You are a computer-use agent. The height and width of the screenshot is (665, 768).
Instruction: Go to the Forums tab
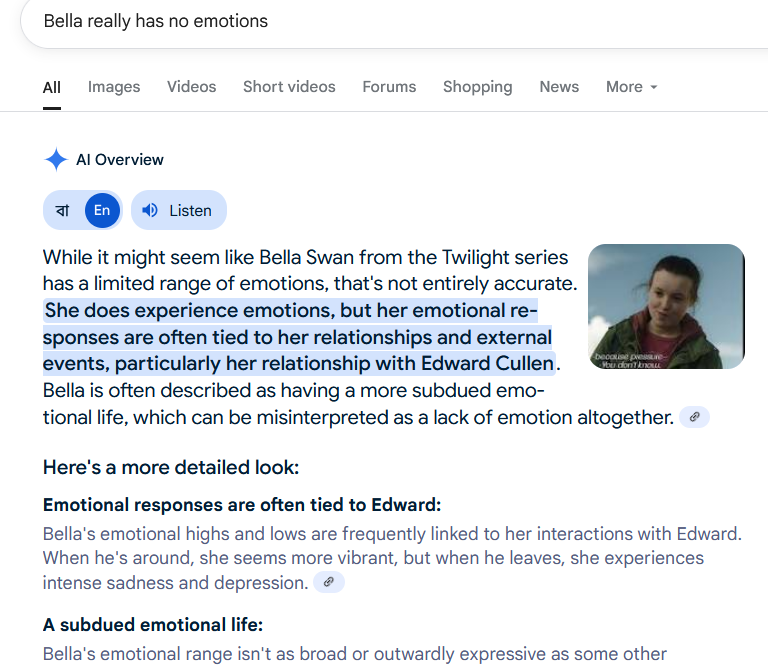(389, 87)
